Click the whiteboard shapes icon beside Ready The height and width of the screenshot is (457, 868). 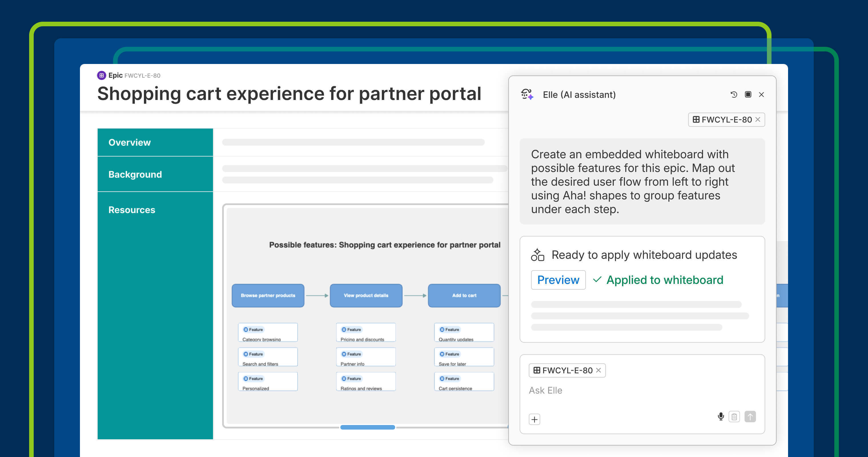coord(537,255)
